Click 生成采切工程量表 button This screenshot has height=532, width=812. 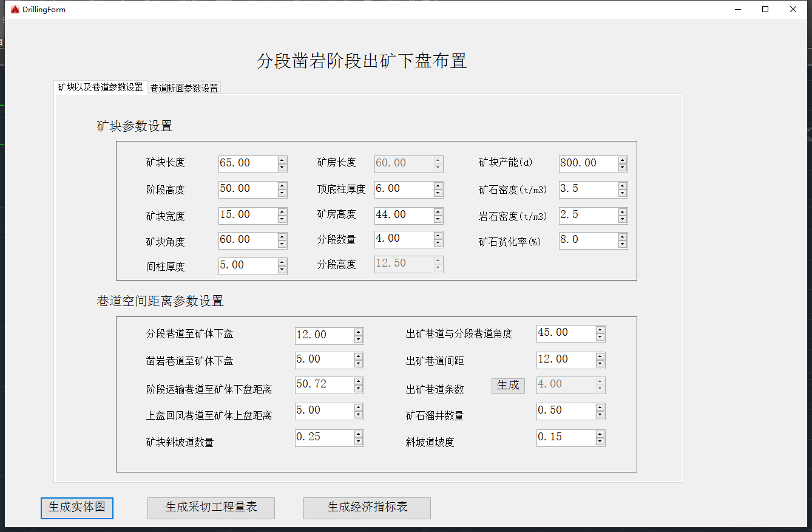[x=211, y=508]
